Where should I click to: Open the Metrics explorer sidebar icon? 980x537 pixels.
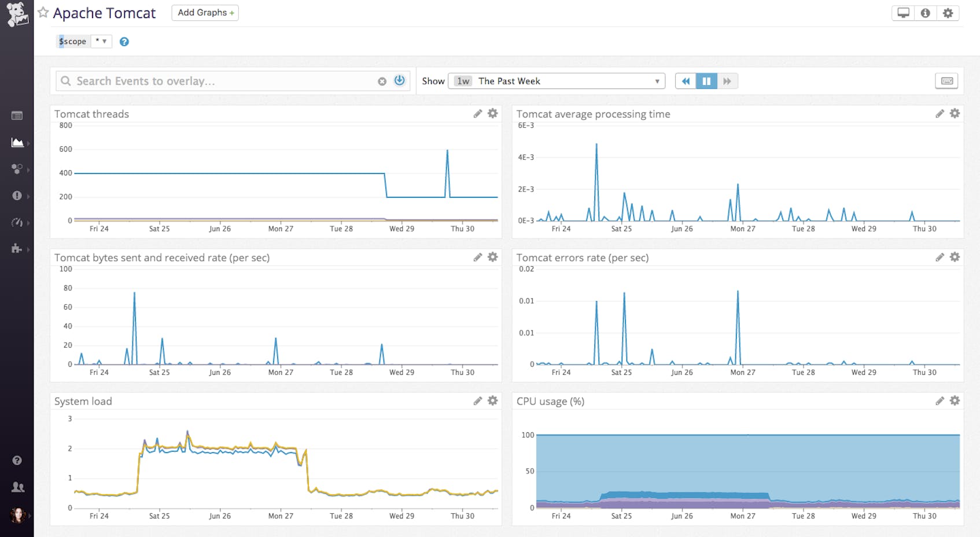coord(17,222)
